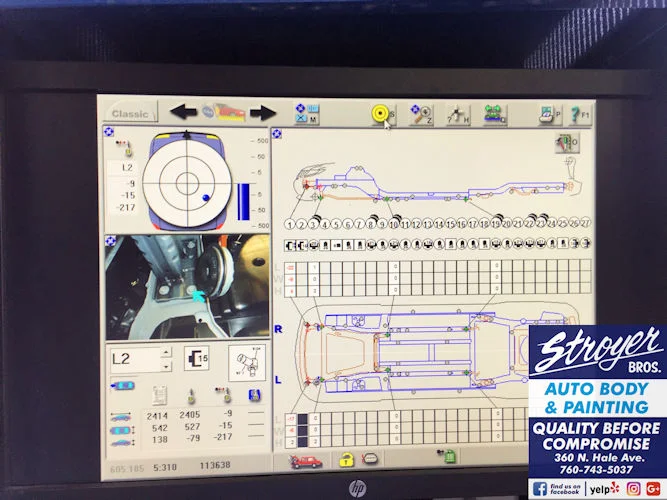Go to the next step arrow
Viewport: 667px width, 500px height.
[262, 113]
